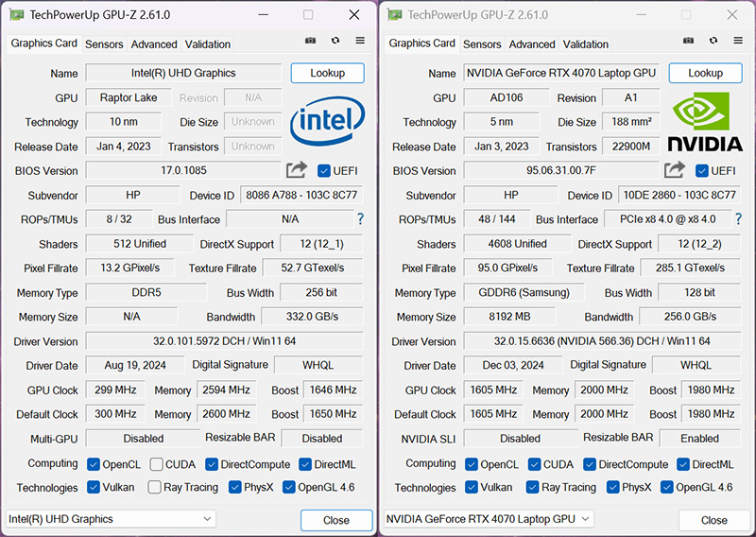
Task: Export NVIDIA BIOS 95.06.31.00.7F via share icon
Action: pyautogui.click(x=675, y=170)
